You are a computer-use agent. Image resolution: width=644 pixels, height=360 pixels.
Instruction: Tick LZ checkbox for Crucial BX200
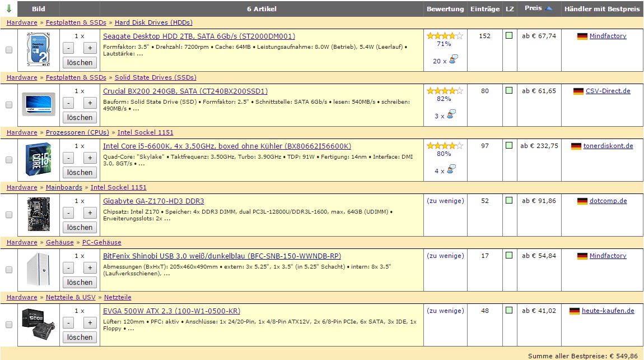[509, 90]
